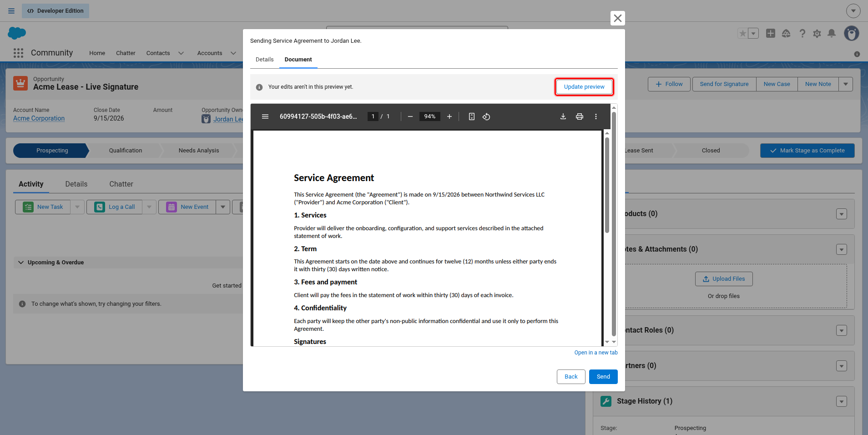The height and width of the screenshot is (435, 868).
Task: Click the PDF zoom percentage field
Action: click(430, 116)
